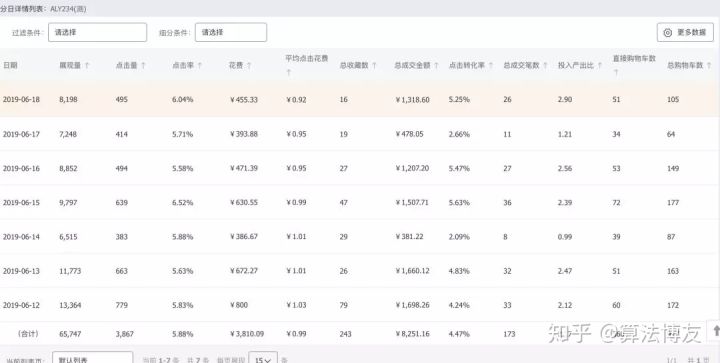The image size is (720, 363).
Task: Click impressions value 13,364
Action: coord(70,305)
